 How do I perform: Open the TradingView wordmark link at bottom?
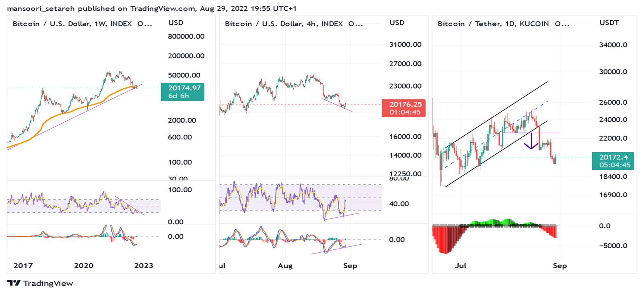48,283
